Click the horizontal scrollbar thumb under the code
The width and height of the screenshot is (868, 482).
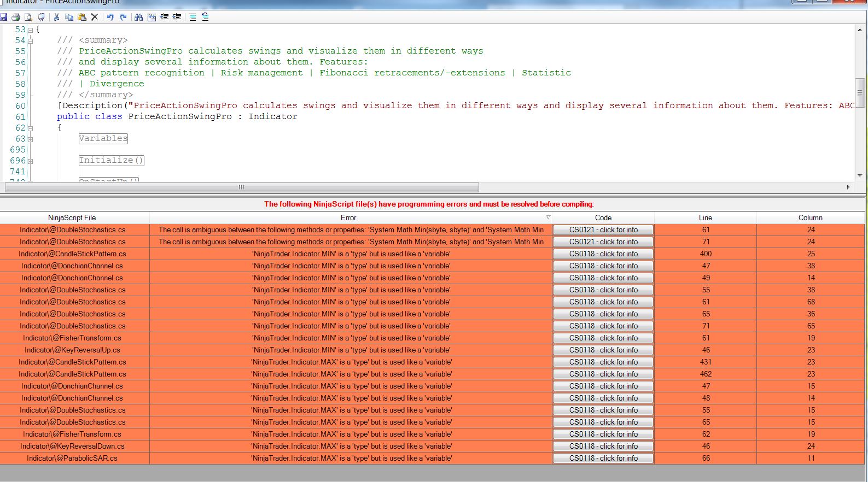[x=242, y=187]
